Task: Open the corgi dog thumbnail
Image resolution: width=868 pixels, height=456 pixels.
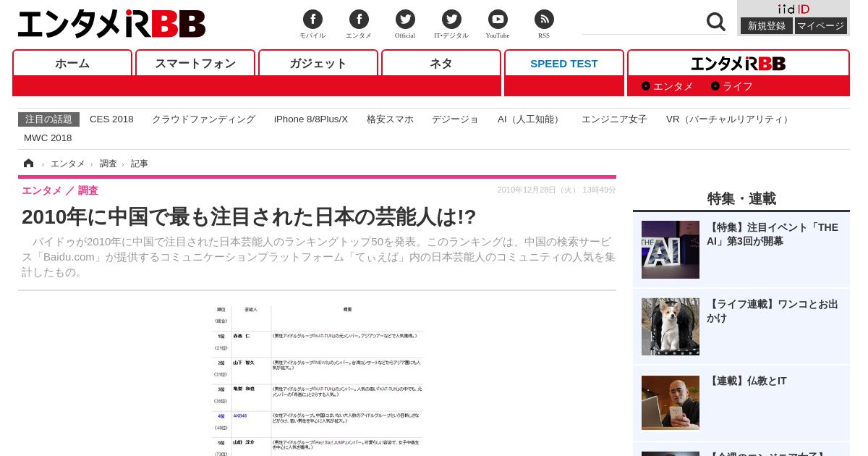Action: (x=671, y=326)
